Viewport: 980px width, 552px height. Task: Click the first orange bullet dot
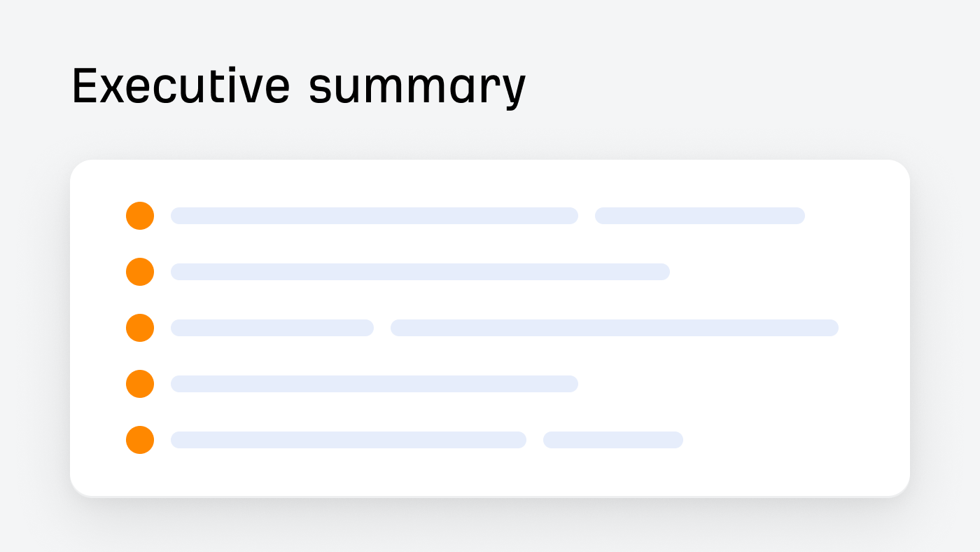140,216
